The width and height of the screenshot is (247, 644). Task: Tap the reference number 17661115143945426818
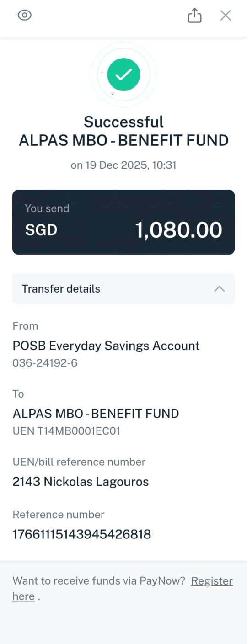point(82,534)
